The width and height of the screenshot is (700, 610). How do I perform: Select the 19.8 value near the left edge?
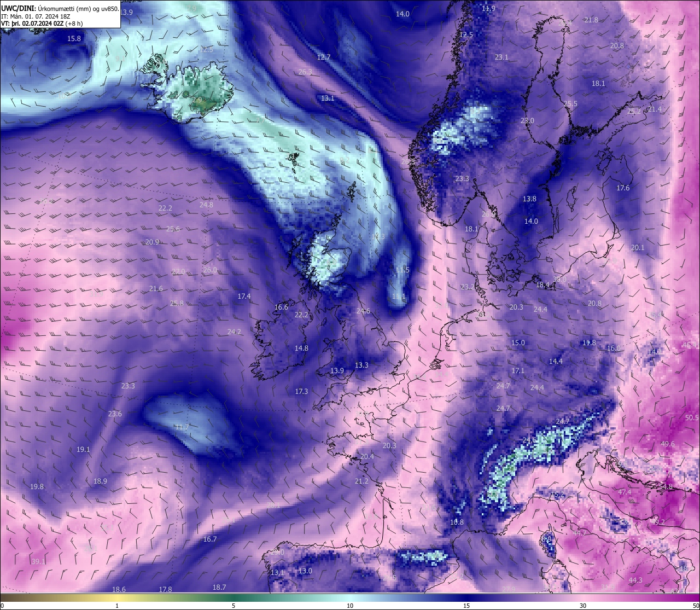(37, 487)
